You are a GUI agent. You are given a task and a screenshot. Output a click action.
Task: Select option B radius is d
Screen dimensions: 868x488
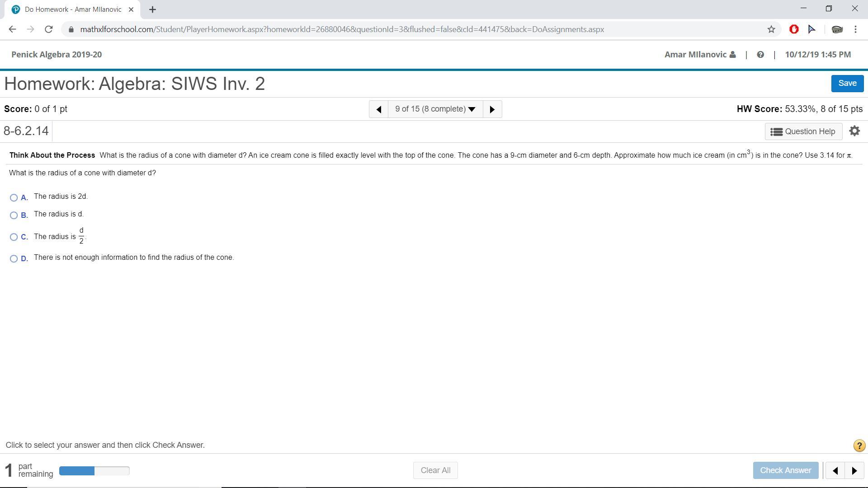pyautogui.click(x=14, y=215)
